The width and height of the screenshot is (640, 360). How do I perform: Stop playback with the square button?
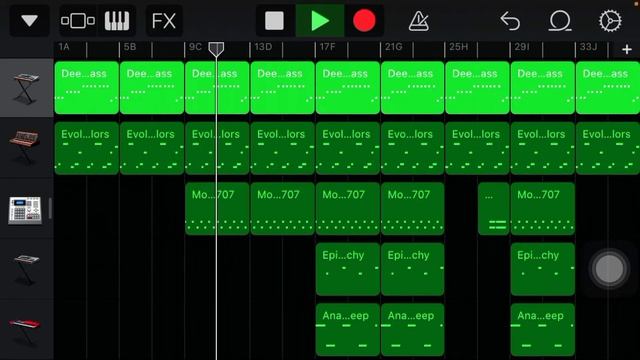[x=274, y=20]
